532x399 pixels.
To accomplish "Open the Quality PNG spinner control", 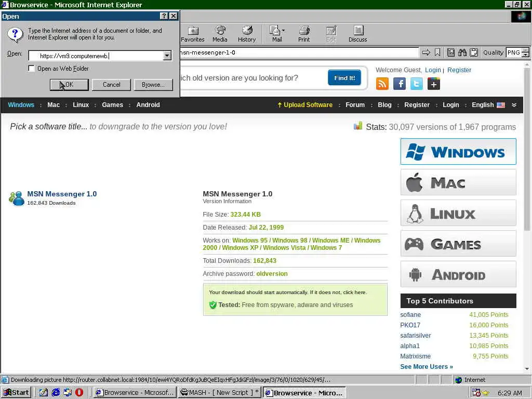I will point(525,52).
